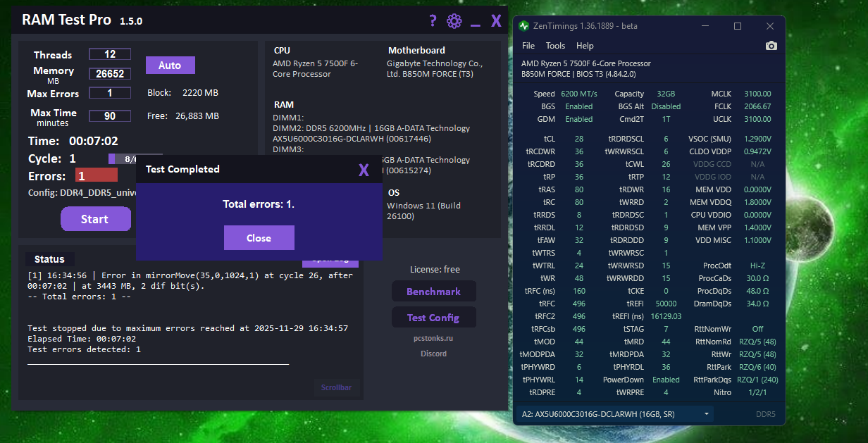This screenshot has width=868, height=443.
Task: Click the red Errors counter box
Action: tap(97, 175)
